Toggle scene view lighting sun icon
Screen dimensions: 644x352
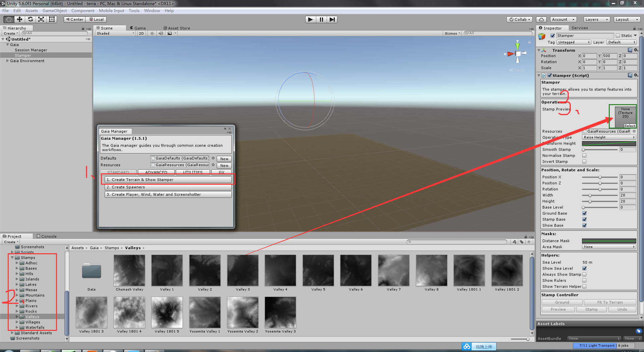(152, 33)
